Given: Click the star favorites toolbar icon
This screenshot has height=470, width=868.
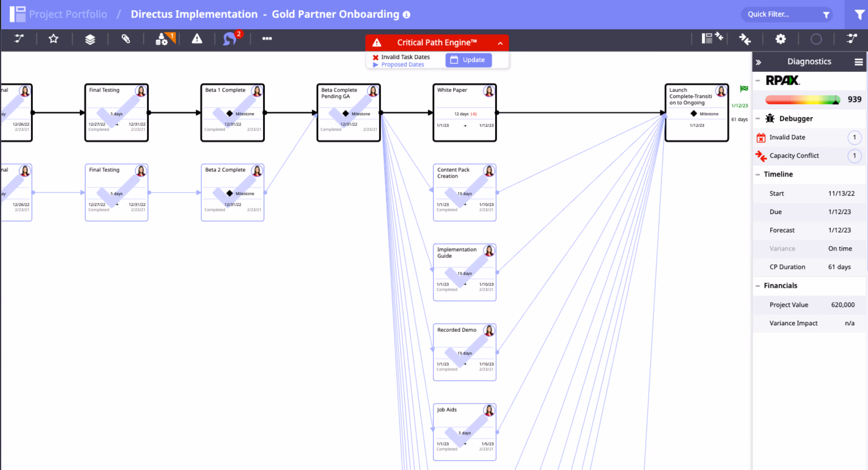Looking at the screenshot, I should coord(54,39).
